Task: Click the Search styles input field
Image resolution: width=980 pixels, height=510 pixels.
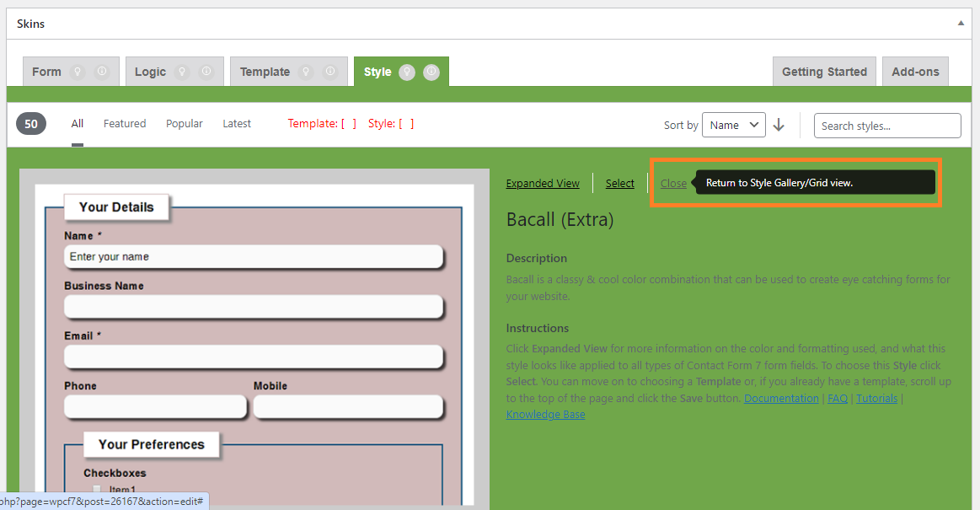Action: click(886, 126)
